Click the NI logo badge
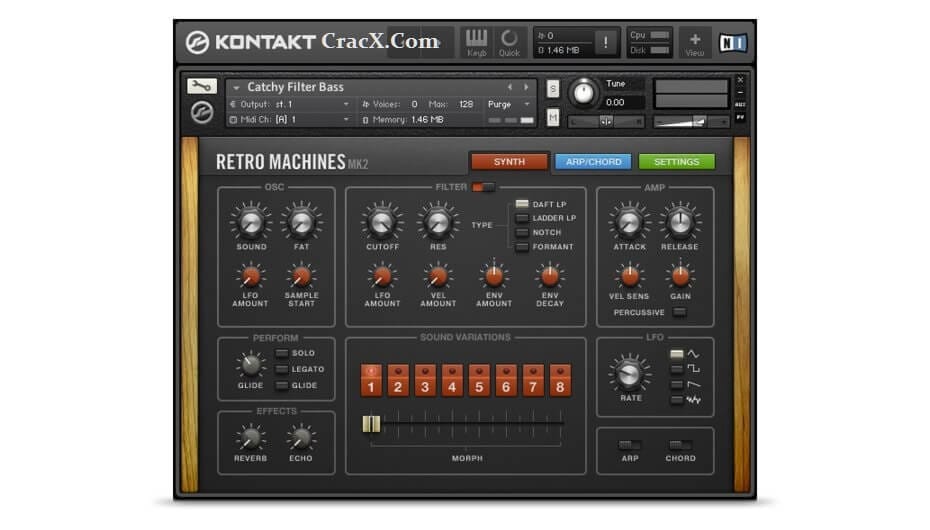 (732, 43)
